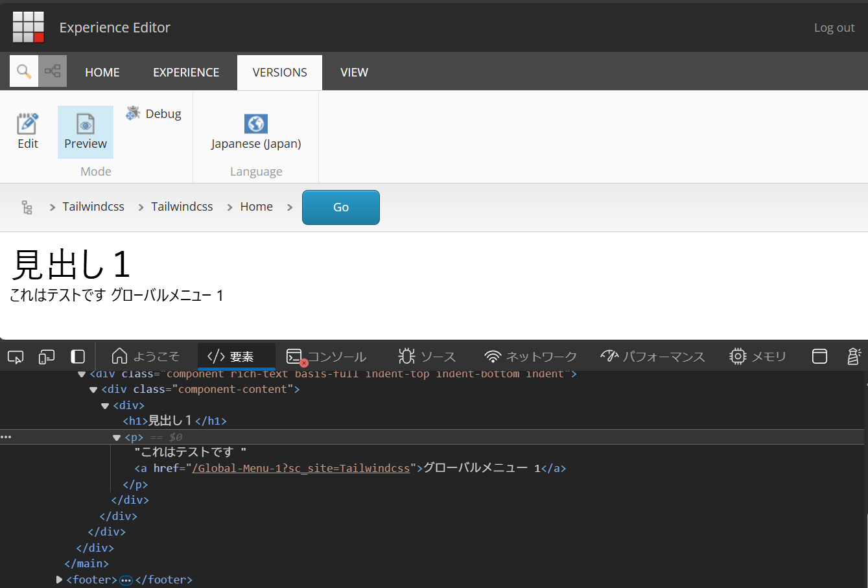Click the blue Go button
This screenshot has height=588, width=868.
click(x=341, y=207)
